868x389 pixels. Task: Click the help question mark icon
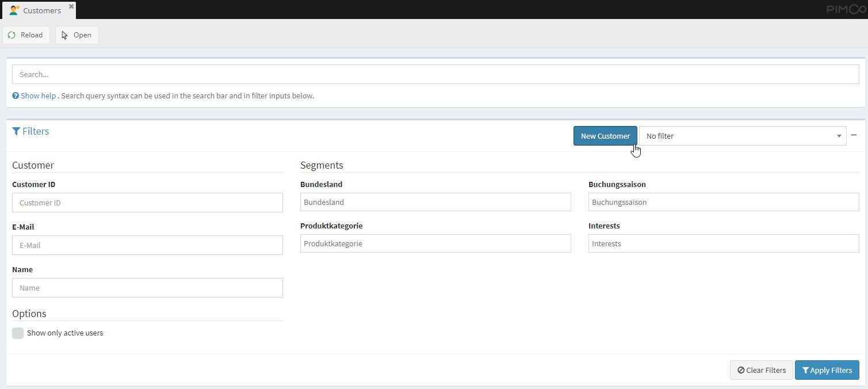tap(16, 96)
